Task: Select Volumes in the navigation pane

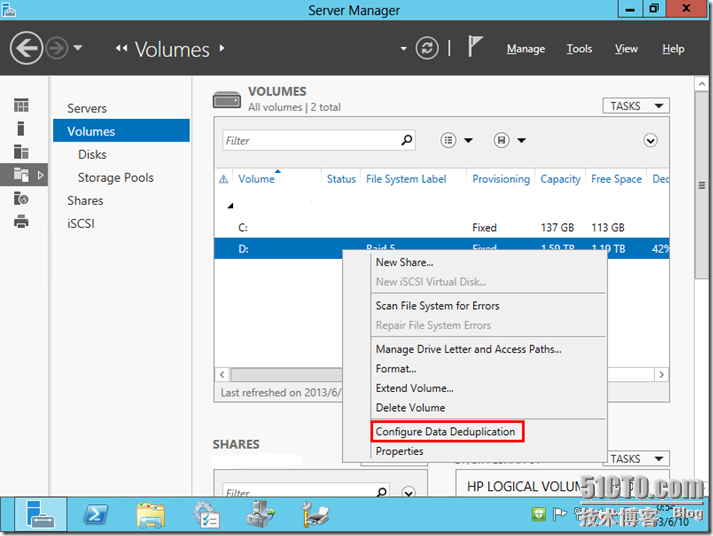Action: [x=121, y=131]
